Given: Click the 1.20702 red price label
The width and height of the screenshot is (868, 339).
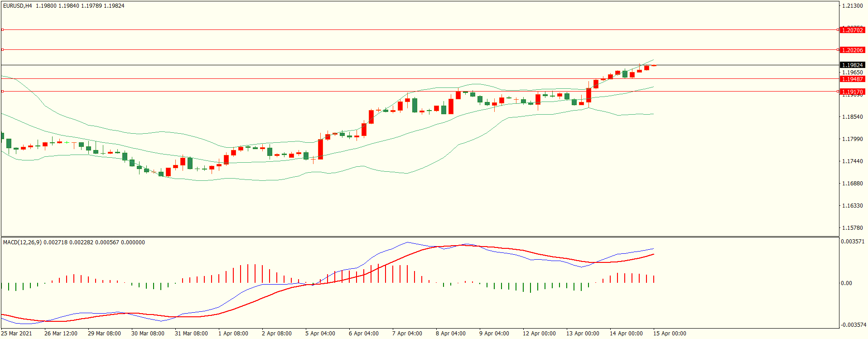Looking at the screenshot, I should (x=852, y=30).
